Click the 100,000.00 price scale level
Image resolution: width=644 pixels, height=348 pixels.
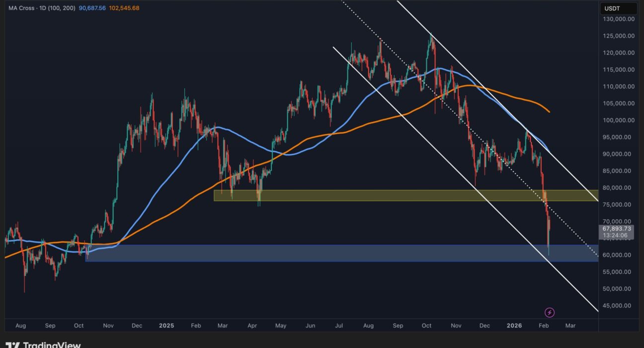coord(619,120)
